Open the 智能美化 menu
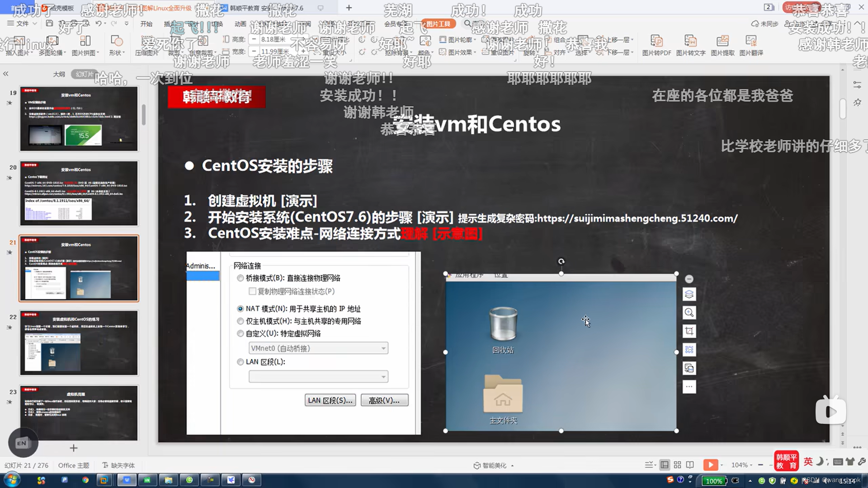Image resolution: width=868 pixels, height=488 pixels. click(x=493, y=465)
